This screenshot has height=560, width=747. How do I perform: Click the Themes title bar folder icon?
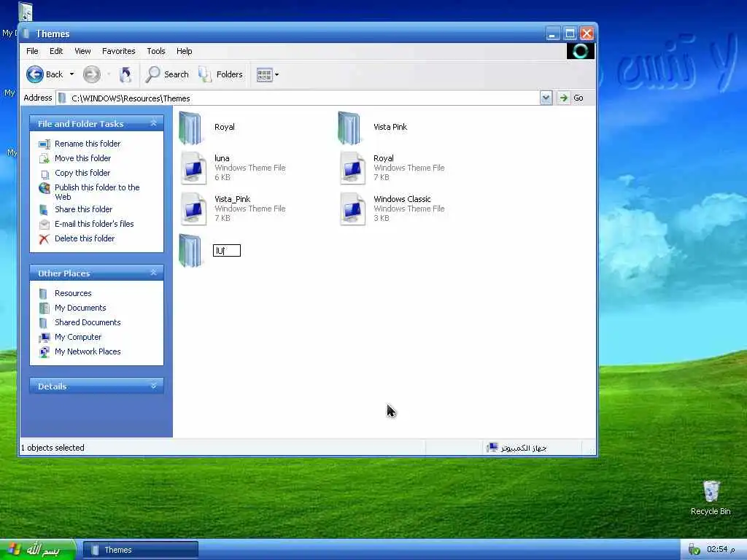pos(27,34)
